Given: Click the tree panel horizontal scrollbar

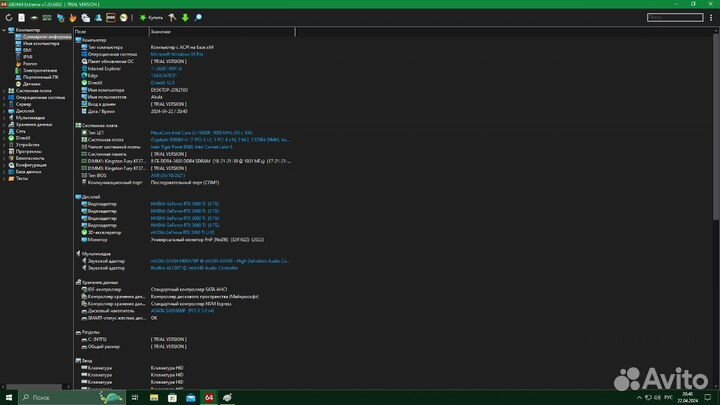Looking at the screenshot, I should tap(36, 387).
